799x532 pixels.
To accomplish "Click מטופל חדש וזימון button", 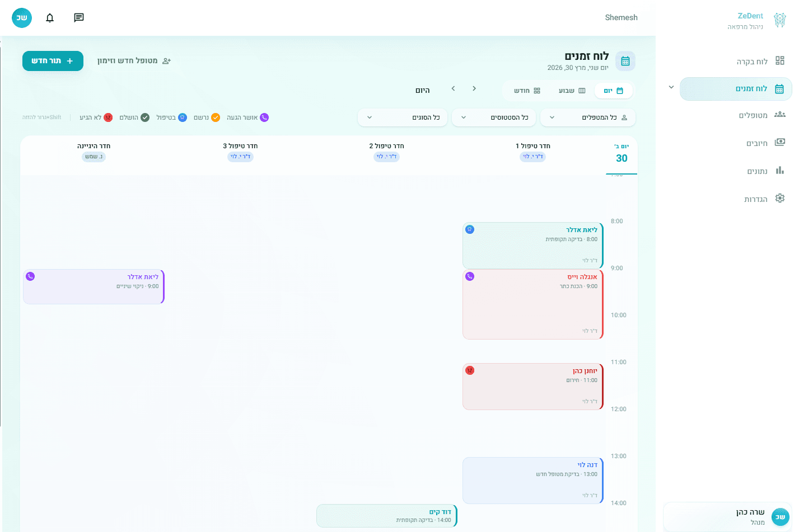I will (134, 61).
